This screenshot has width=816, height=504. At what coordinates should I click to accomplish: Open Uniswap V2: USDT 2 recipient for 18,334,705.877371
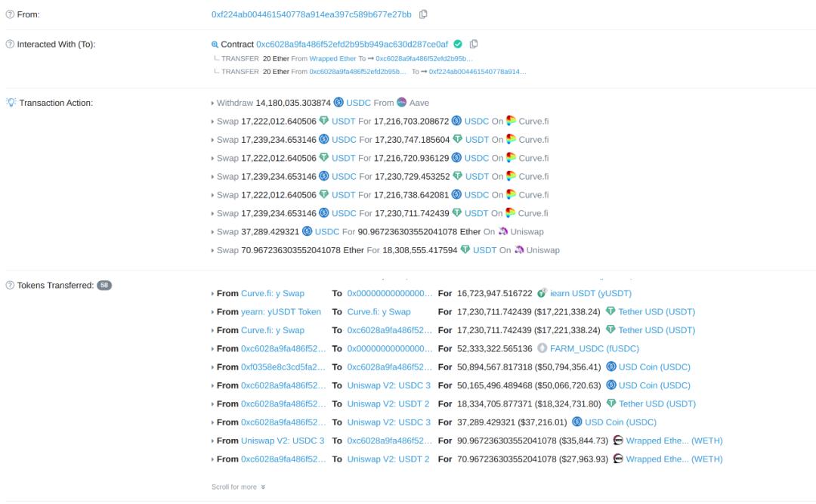pyautogui.click(x=388, y=404)
